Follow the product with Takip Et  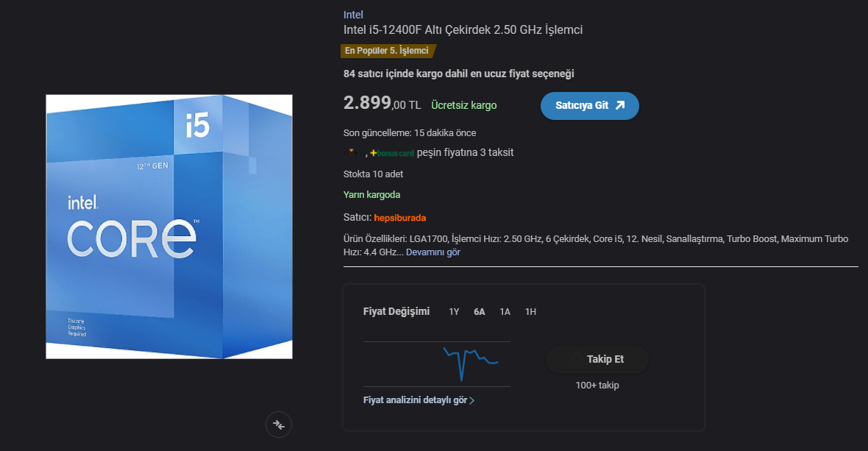coord(597,360)
